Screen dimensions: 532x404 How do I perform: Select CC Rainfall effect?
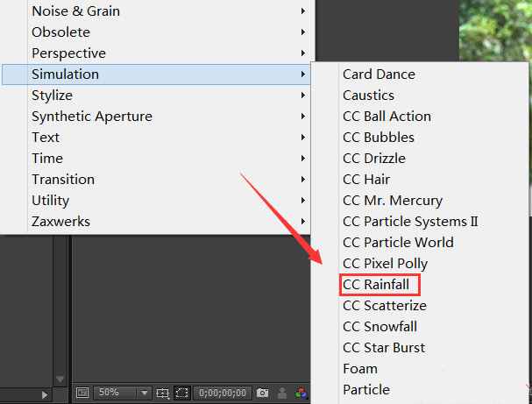376,285
